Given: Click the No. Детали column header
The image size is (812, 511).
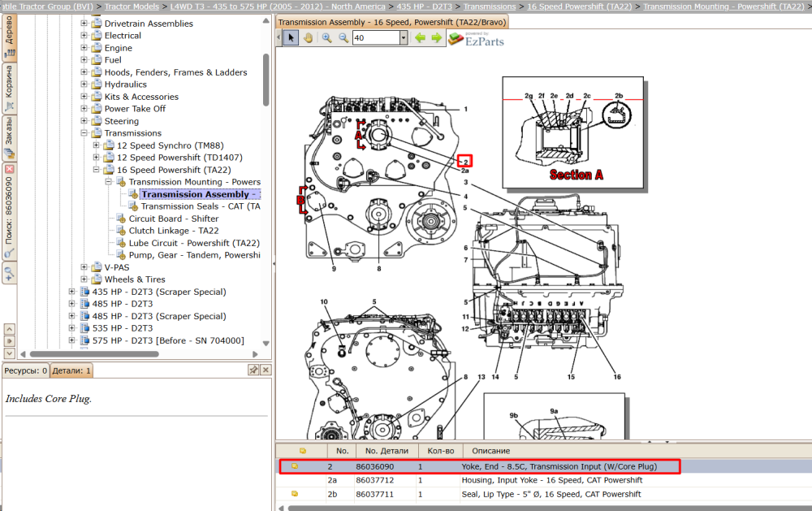Looking at the screenshot, I should click(x=387, y=450).
